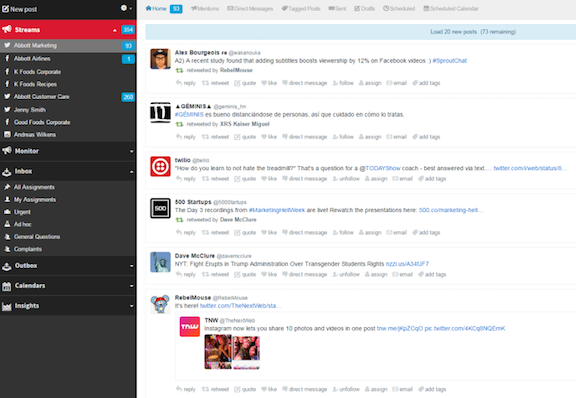576x398 pixels.
Task: Like the GÉMINIS tweet
Action: point(269,137)
